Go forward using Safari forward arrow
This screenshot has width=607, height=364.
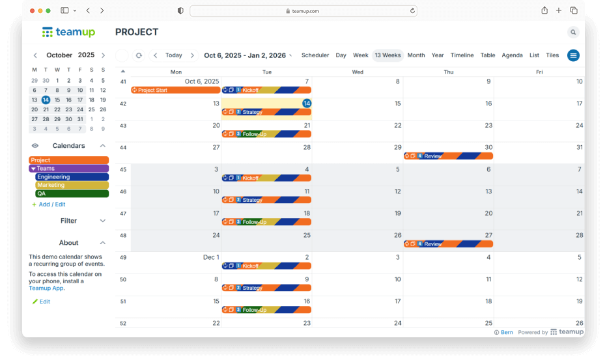102,10
